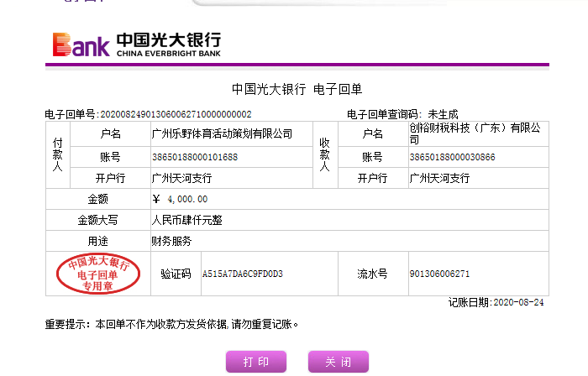Click the posting date 2020-08-24
Screen dimensions: 588x376
point(518,302)
